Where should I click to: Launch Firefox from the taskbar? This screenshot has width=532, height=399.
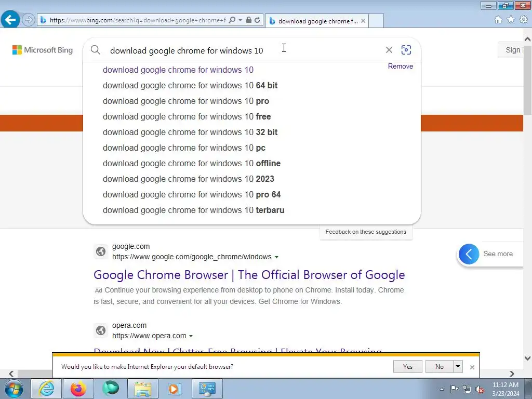[x=78, y=389]
